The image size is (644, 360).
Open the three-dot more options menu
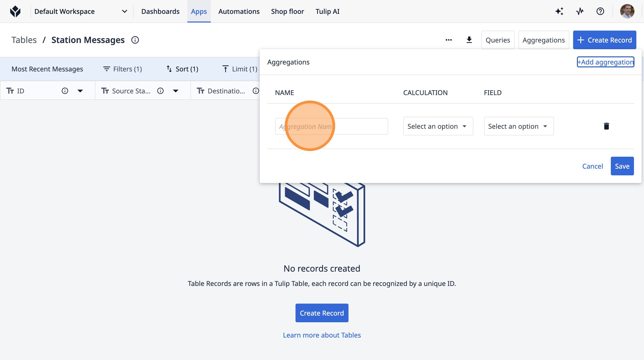click(x=449, y=40)
